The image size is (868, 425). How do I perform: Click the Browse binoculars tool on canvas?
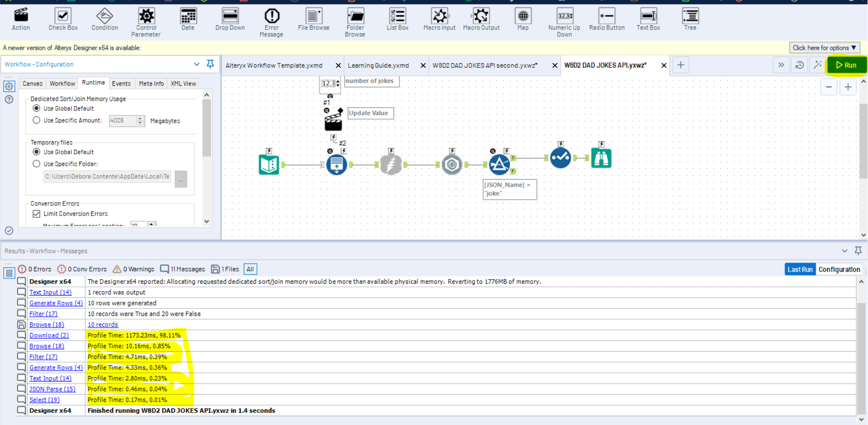601,158
